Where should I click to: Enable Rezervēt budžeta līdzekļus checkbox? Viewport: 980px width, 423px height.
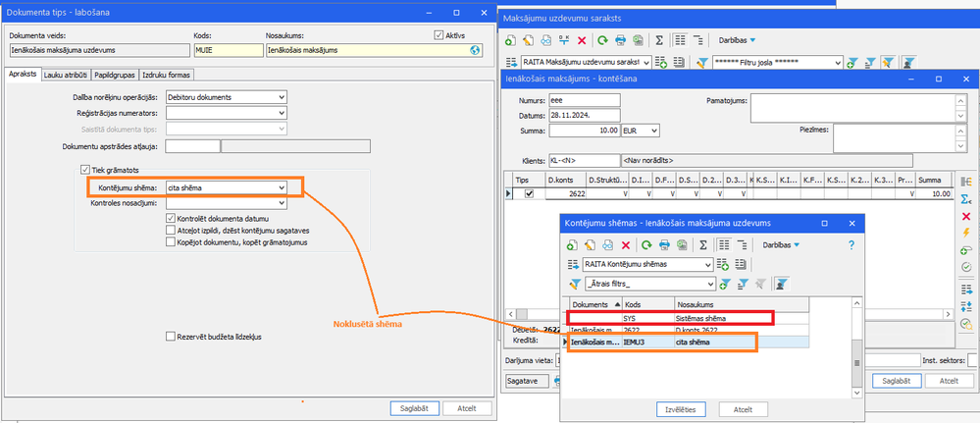point(171,337)
